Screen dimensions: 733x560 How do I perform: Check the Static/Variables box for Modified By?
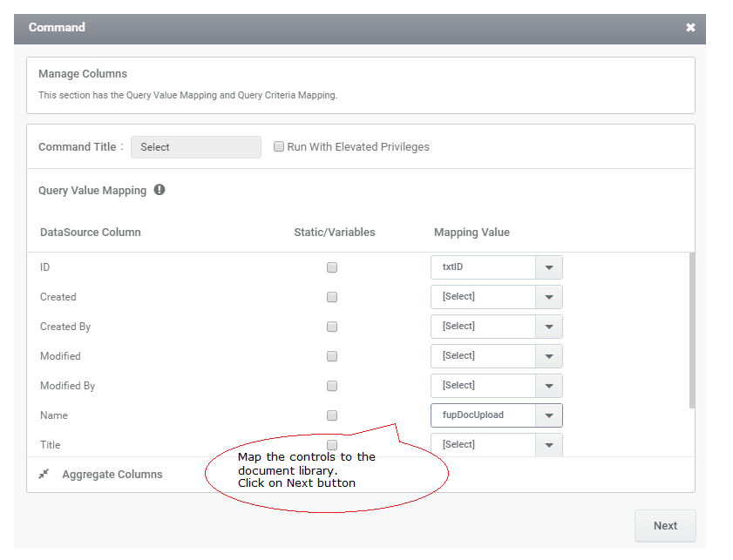tap(332, 386)
